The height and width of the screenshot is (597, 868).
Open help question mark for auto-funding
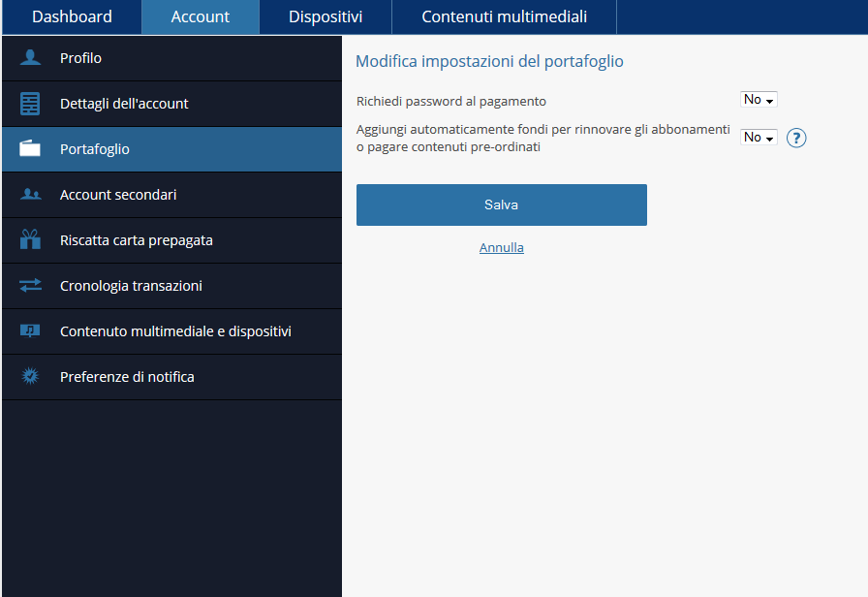[x=796, y=138]
